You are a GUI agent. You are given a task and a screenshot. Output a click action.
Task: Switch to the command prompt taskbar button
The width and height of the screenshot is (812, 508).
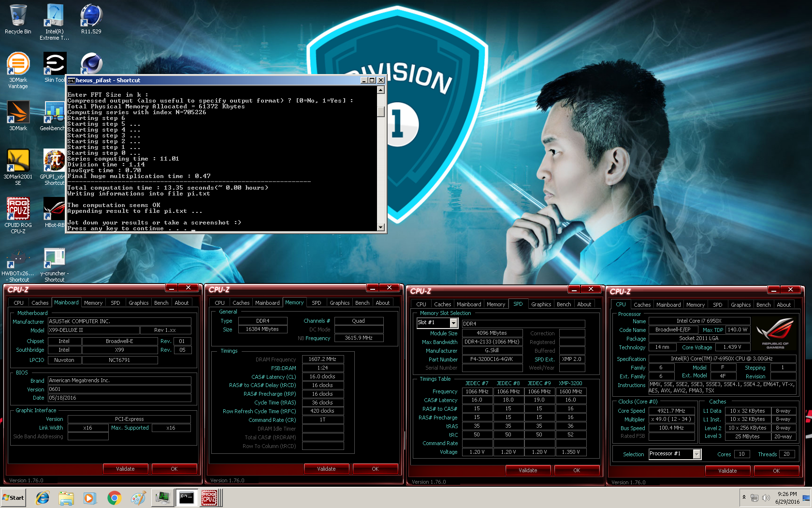[x=187, y=498]
